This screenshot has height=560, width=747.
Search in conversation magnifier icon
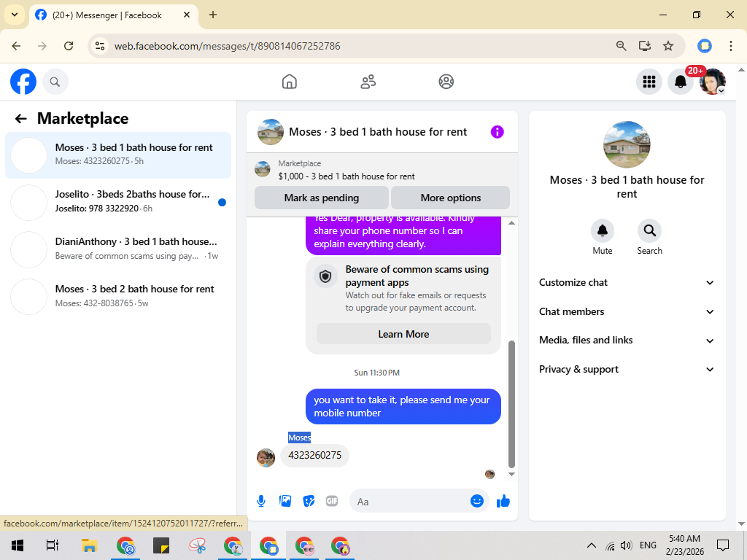tap(649, 231)
